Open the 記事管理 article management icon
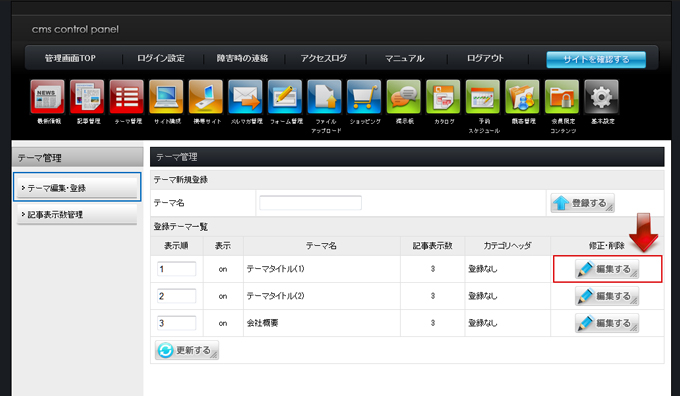The height and width of the screenshot is (396, 680). pos(87,97)
